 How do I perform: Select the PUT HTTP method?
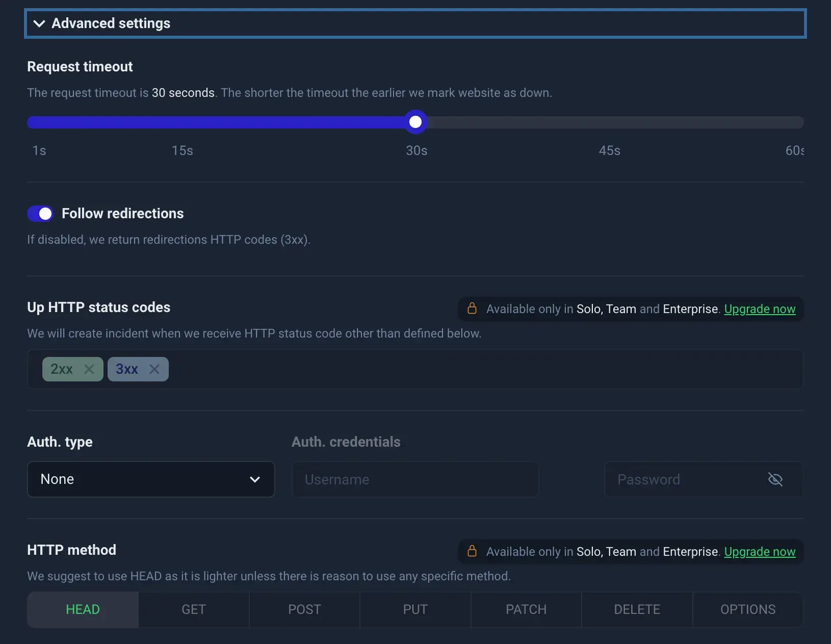pos(415,609)
